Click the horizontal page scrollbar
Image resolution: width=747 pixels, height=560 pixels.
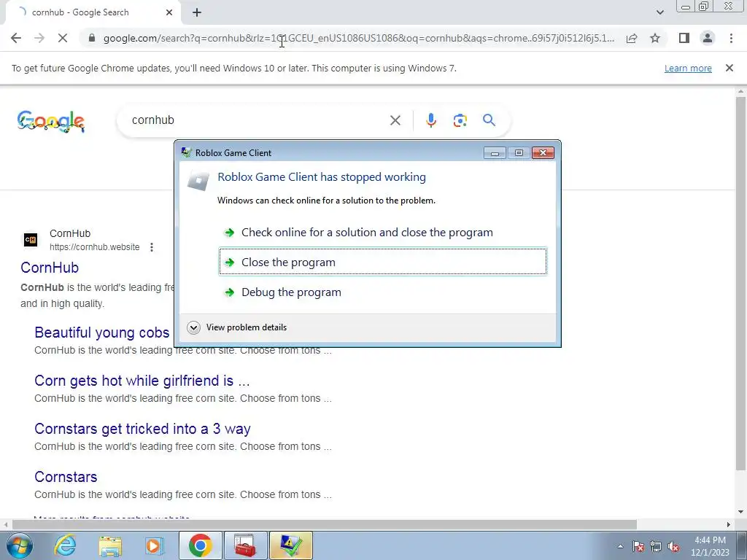point(325,524)
